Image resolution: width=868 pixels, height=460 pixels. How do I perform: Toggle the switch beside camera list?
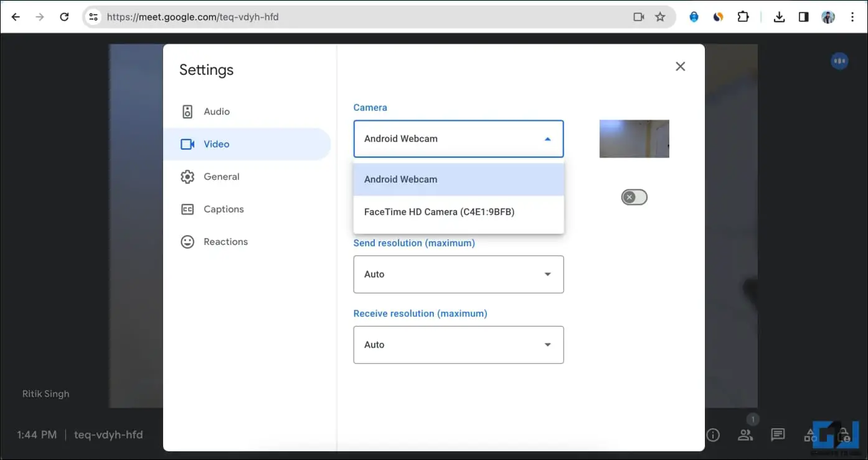634,198
